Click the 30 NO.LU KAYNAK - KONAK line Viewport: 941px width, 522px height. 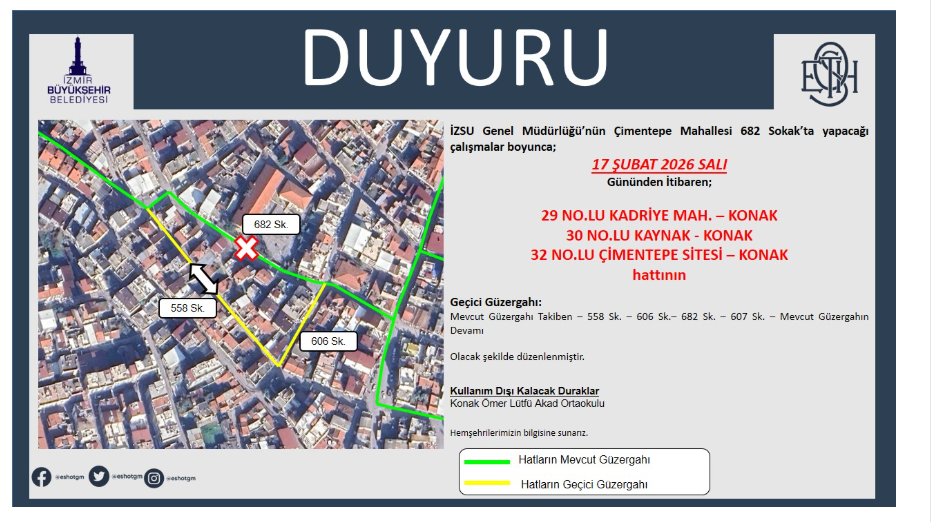click(x=659, y=235)
